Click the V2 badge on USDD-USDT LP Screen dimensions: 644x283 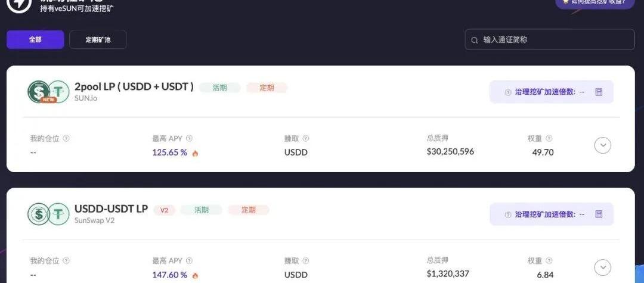pyautogui.click(x=165, y=210)
